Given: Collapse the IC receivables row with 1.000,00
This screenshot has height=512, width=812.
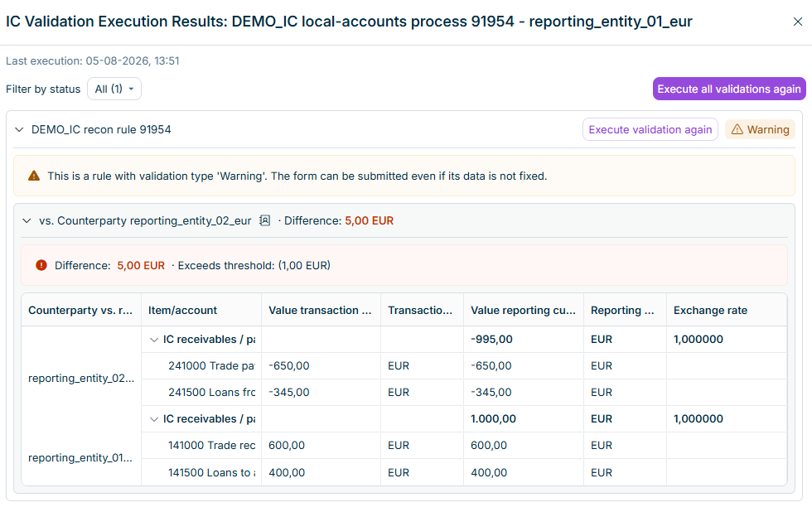Looking at the screenshot, I should tap(154, 419).
